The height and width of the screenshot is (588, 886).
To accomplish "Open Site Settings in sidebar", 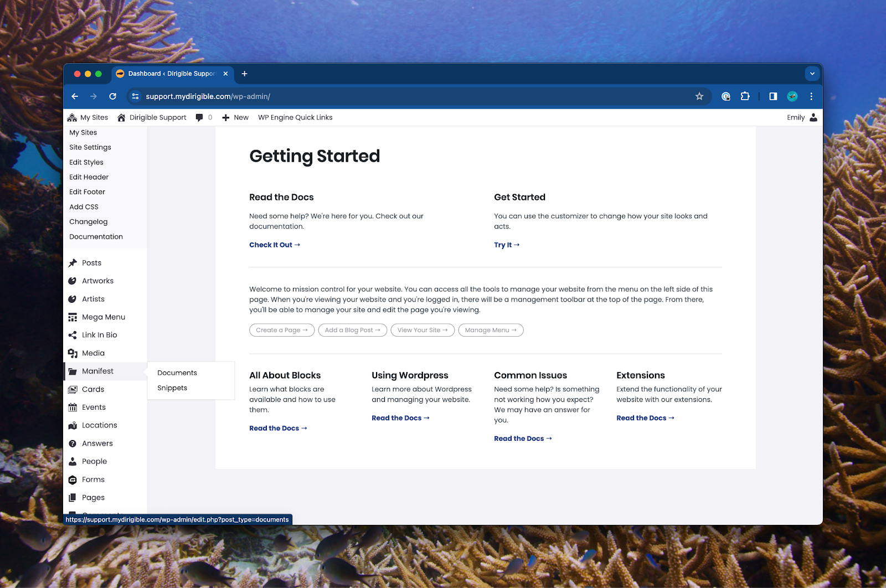I will [x=90, y=147].
